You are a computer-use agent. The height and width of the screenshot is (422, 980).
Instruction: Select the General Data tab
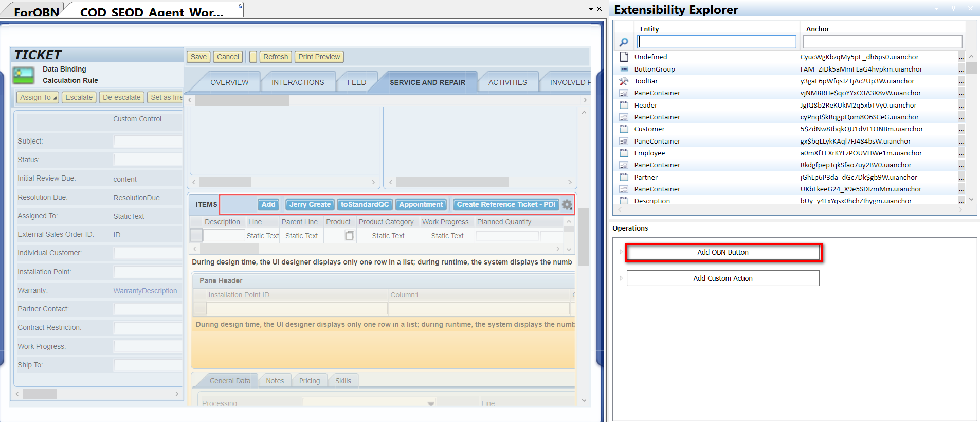pyautogui.click(x=230, y=381)
